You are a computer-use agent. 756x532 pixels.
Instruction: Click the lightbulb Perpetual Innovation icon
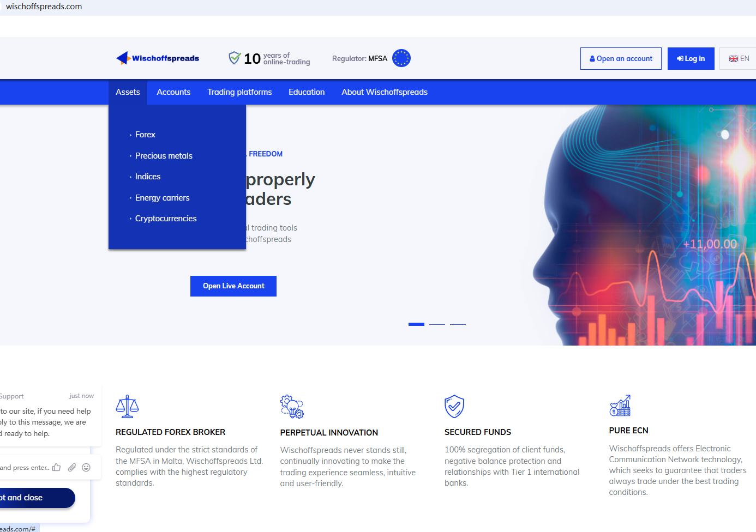292,407
